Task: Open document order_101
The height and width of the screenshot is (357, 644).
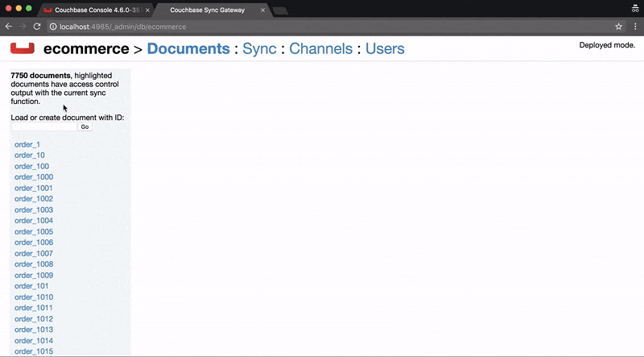Action: coord(31,286)
